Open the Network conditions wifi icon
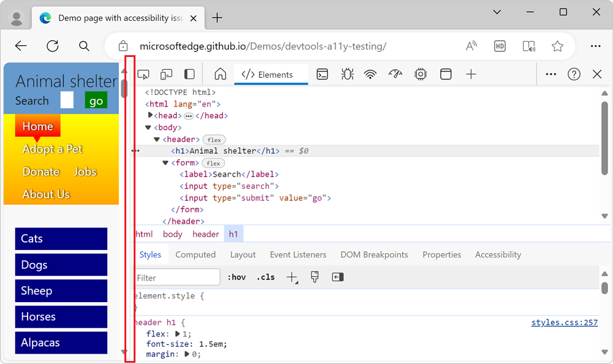Viewport: 613px width, 364px height. pos(371,74)
